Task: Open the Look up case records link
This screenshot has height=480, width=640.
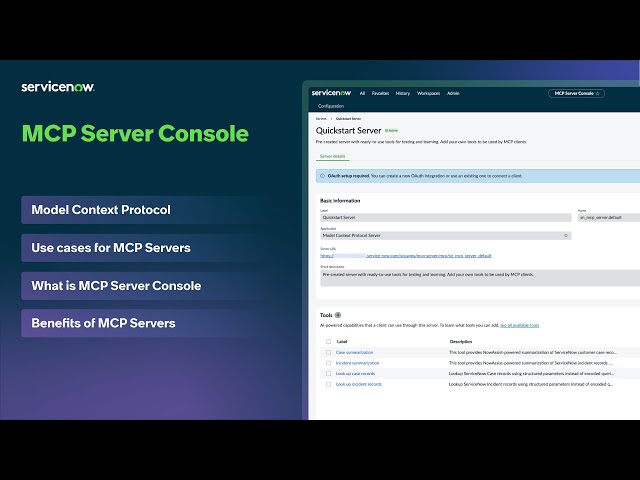Action: 355,373
